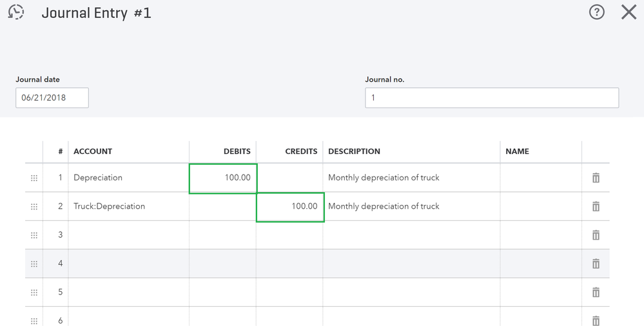The width and height of the screenshot is (644, 326).
Task: Select the Truck:Depreciation account cell
Action: pos(128,206)
